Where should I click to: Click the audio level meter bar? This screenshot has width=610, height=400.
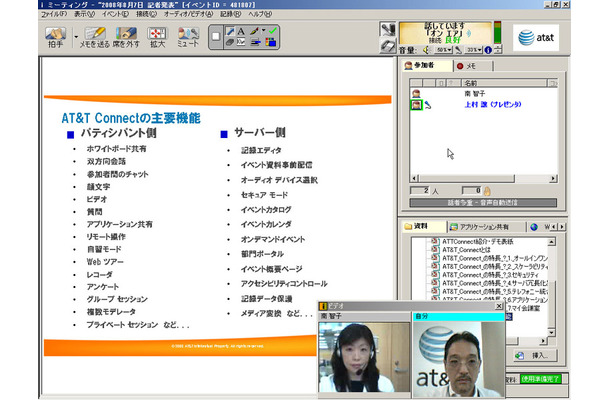pos(497,32)
